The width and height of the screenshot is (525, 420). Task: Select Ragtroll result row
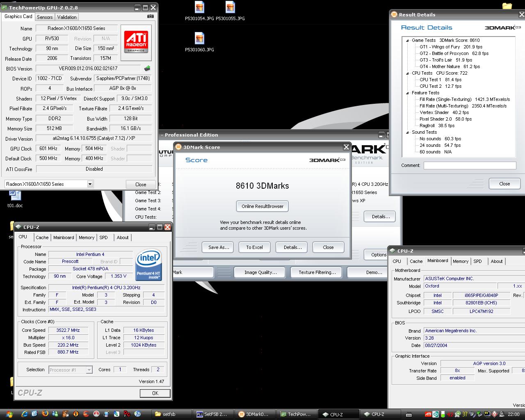(437, 126)
